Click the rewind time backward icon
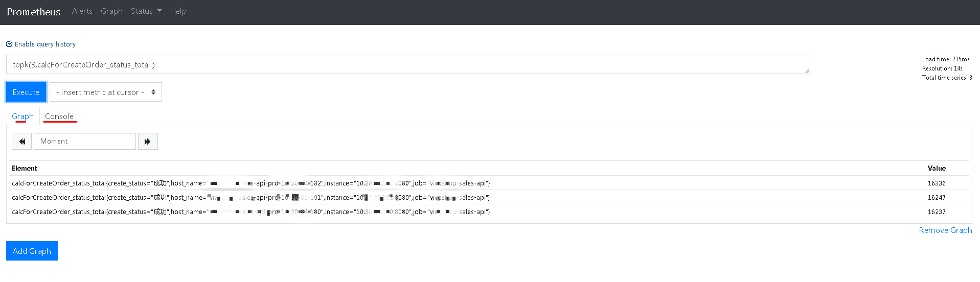This screenshot has width=980, height=282. [22, 142]
